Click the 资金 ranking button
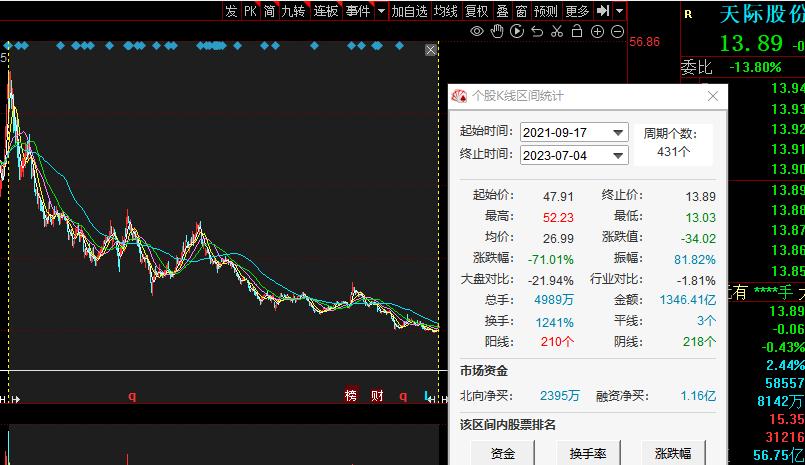This screenshot has width=805, height=465. [x=503, y=453]
